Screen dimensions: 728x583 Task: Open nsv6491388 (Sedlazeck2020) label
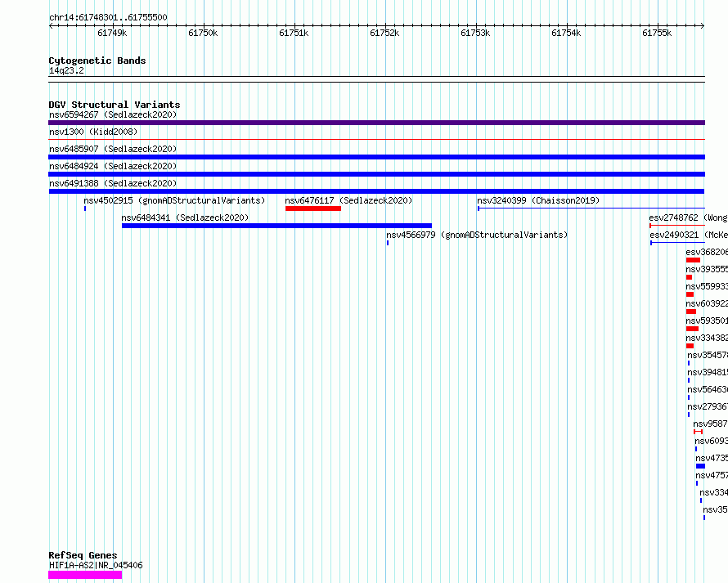[113, 183]
